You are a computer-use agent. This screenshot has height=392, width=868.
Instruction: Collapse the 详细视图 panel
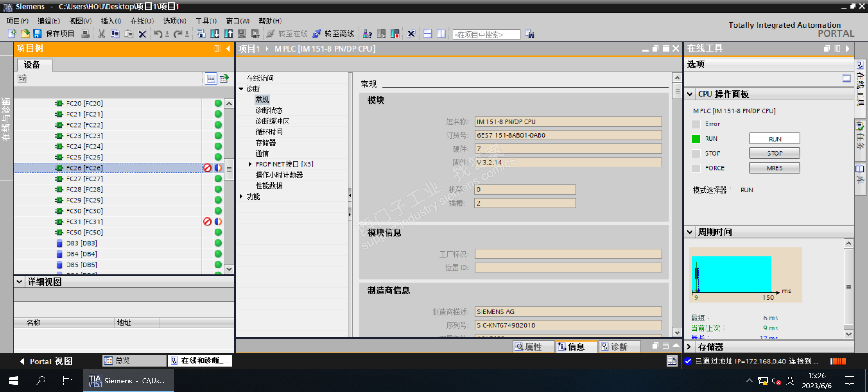click(x=19, y=282)
